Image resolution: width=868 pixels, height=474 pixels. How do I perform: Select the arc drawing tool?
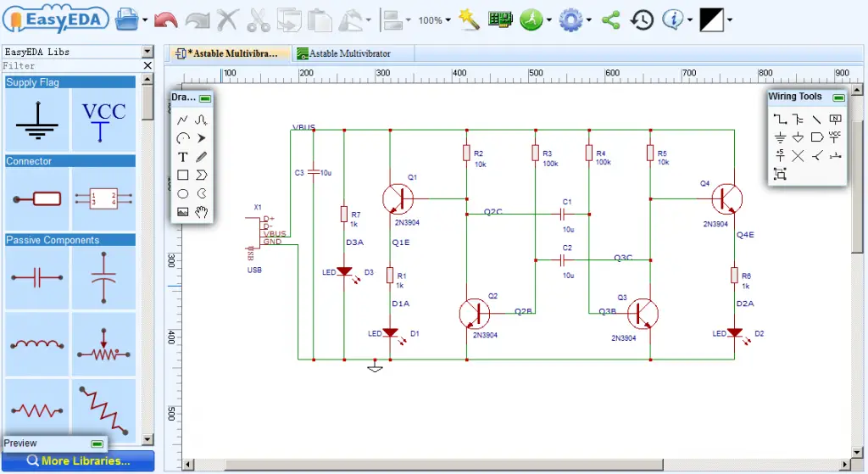click(x=183, y=138)
